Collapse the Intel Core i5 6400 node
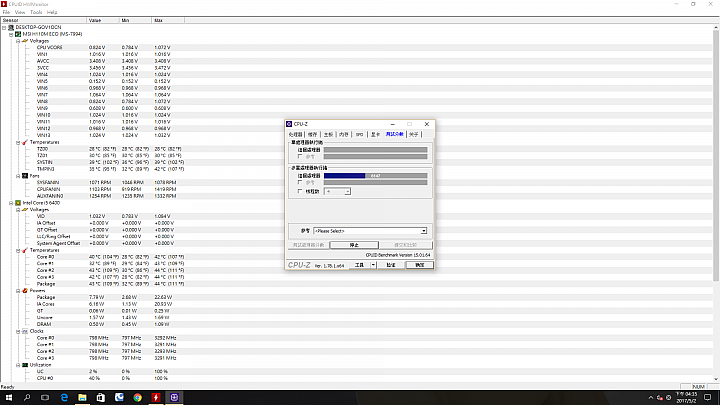 point(11,203)
